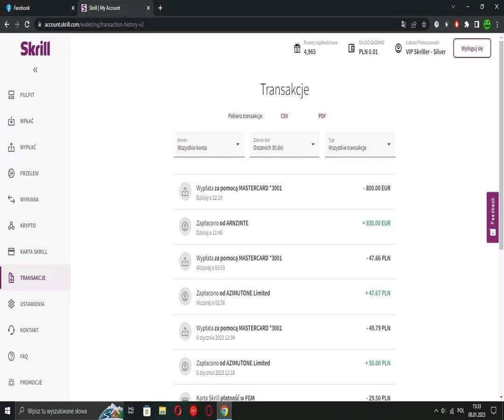Open Wymiana exchange icon
504x420 pixels.
[x=11, y=199]
